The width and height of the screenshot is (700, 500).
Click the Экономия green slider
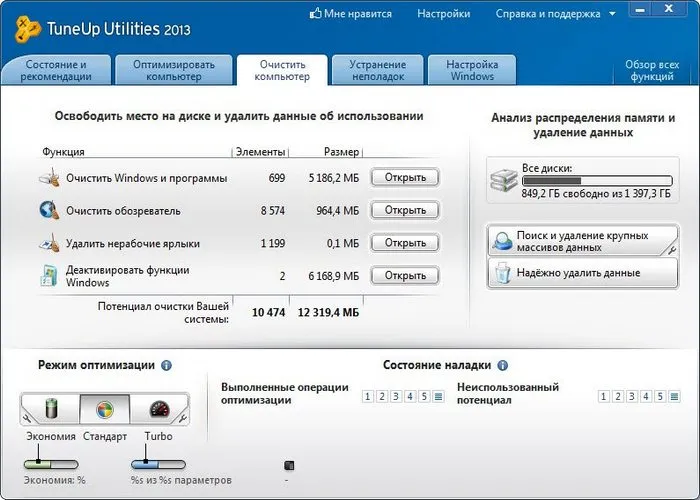pyautogui.click(x=51, y=465)
